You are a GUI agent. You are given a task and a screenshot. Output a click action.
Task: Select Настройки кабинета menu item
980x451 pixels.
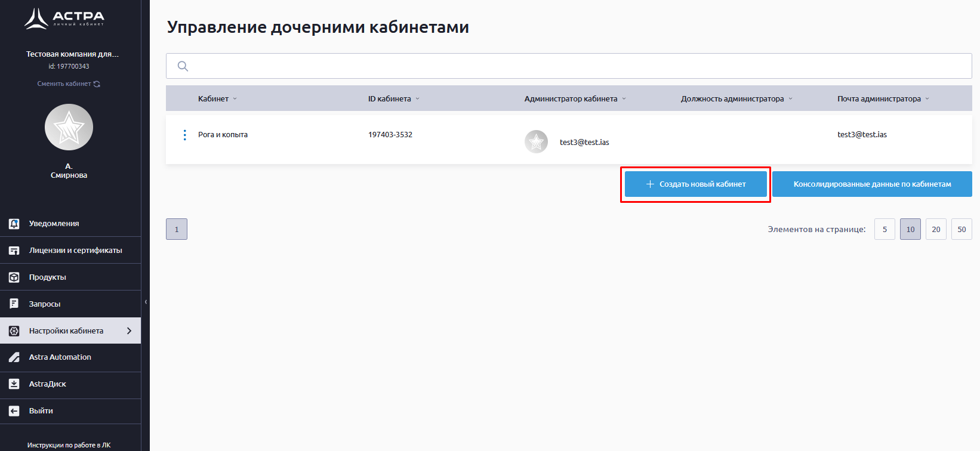70,330
